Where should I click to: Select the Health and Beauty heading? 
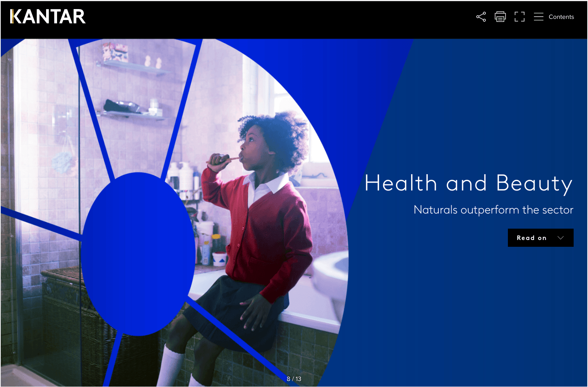tap(469, 184)
